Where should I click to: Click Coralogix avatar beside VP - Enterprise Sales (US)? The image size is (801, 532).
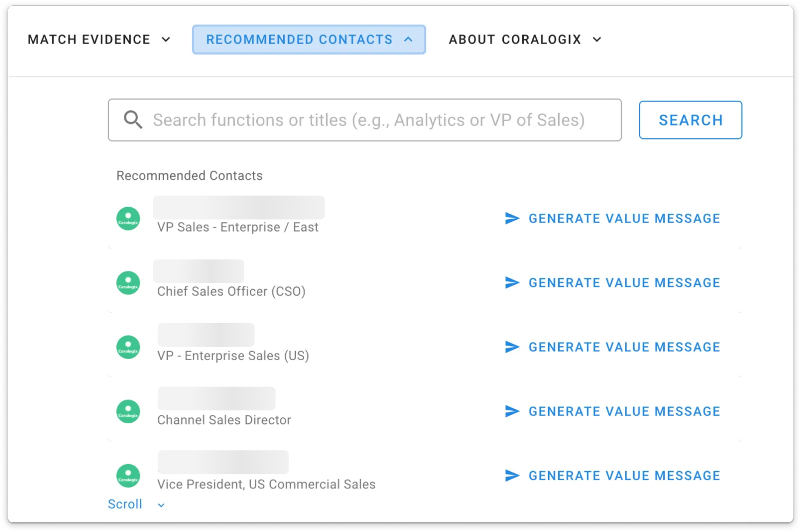click(128, 347)
